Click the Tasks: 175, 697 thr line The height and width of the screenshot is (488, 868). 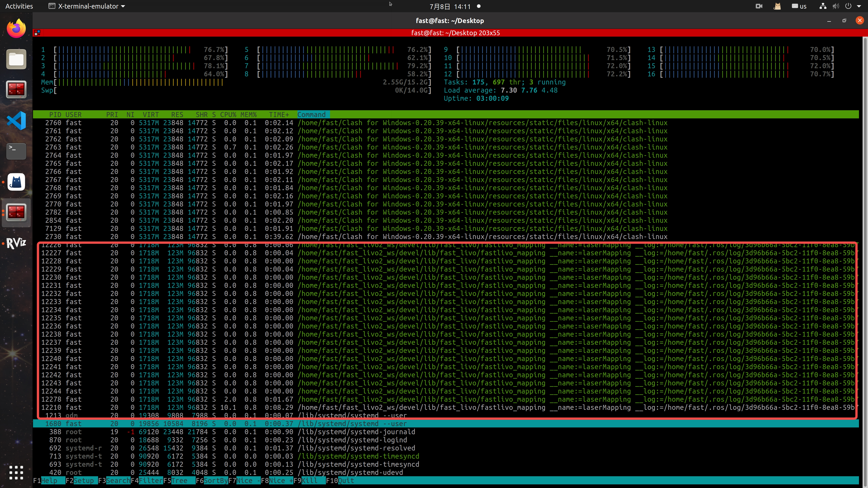click(x=505, y=82)
